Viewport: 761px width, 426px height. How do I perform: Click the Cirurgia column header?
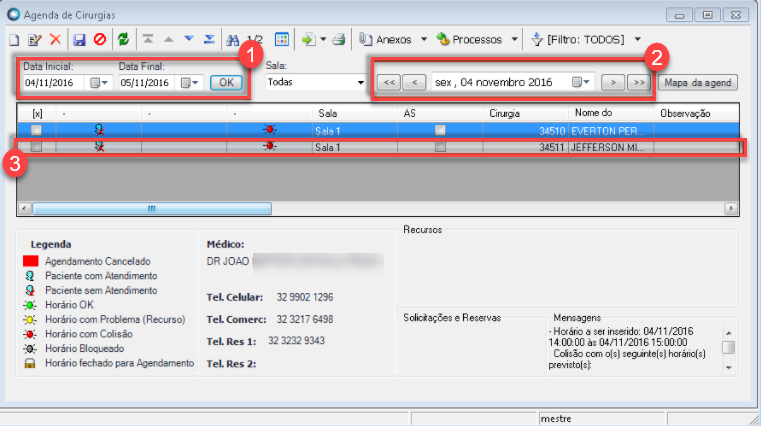(x=526, y=114)
